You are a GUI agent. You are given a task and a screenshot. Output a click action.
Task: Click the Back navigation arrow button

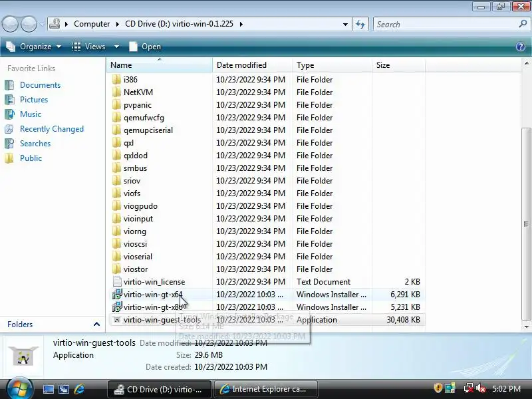[x=10, y=25]
